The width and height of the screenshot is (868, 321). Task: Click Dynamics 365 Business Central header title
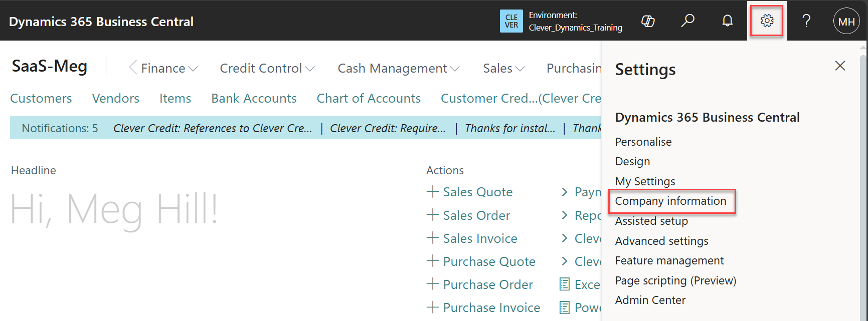101,22
